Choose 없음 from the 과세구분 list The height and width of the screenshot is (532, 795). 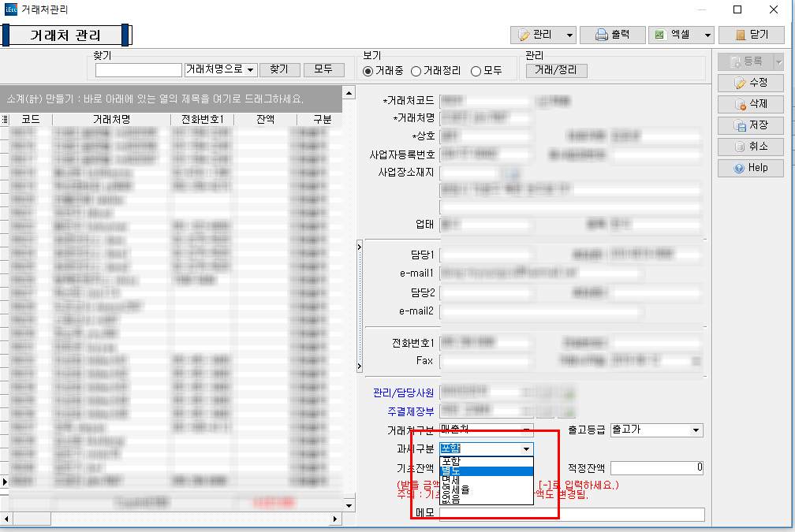point(451,499)
